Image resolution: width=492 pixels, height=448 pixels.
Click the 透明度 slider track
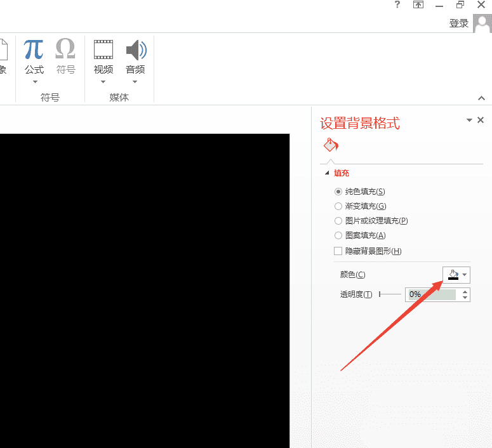coord(390,294)
